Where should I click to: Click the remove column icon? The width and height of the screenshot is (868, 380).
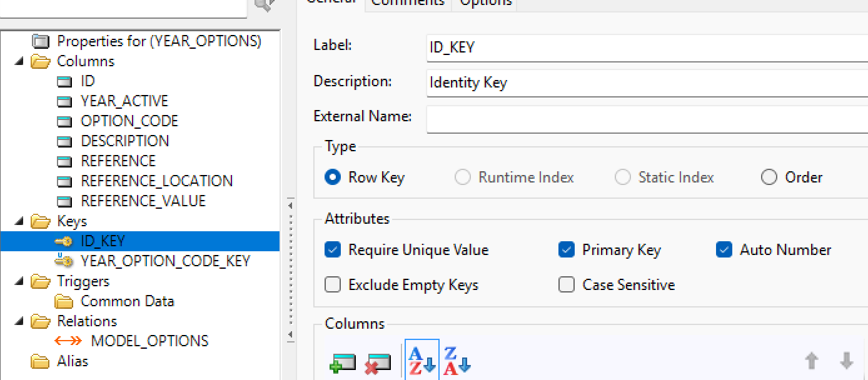tap(377, 362)
